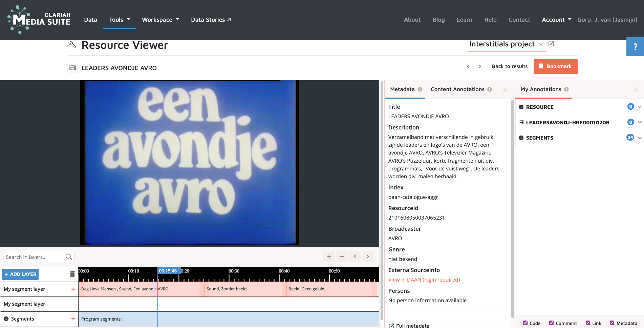Click the search magnifier in layers search
The image size is (644, 328).
tap(69, 257)
